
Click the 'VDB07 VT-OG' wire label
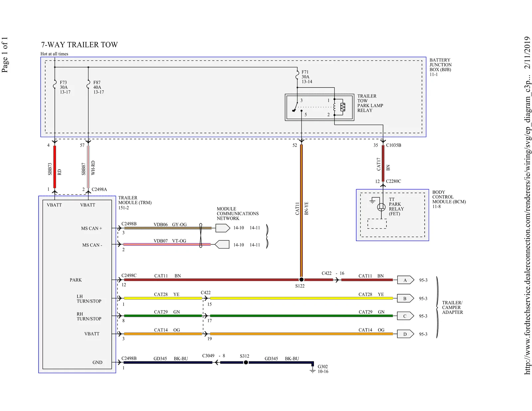click(170, 241)
